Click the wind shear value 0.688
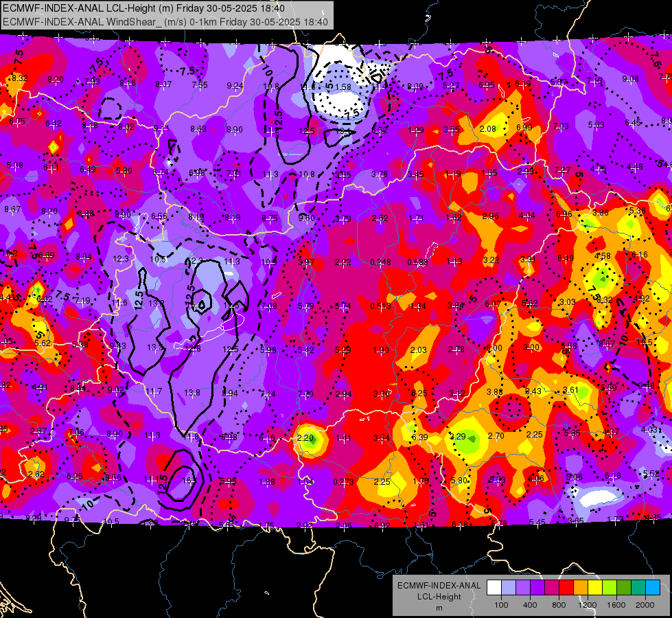Image resolution: width=672 pixels, height=618 pixels. coord(417,262)
